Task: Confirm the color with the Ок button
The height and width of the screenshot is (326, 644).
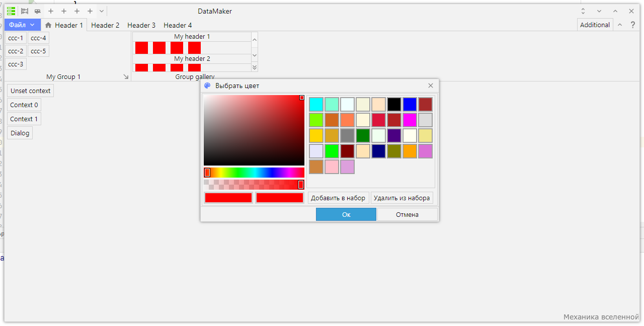Action: 346,214
